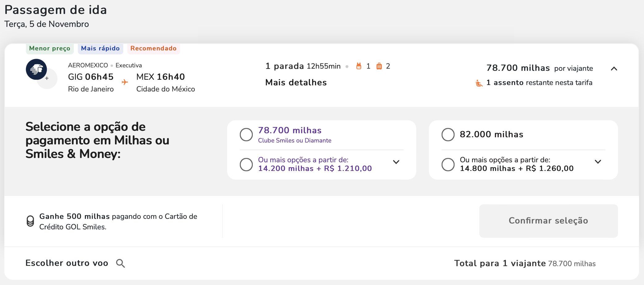Click the orange plane icon between GIG and MEX
The width and height of the screenshot is (644, 285).
[125, 83]
